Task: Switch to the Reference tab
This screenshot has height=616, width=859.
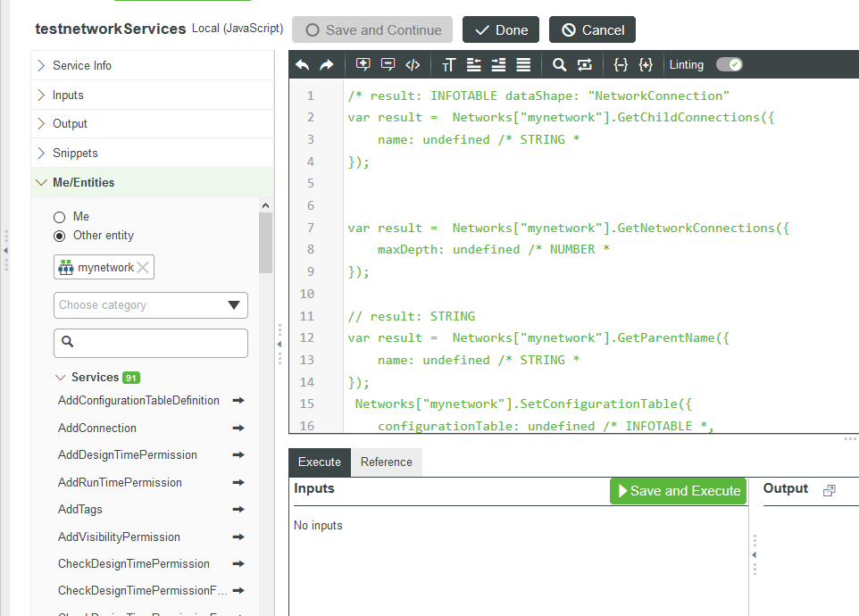Action: 386,462
